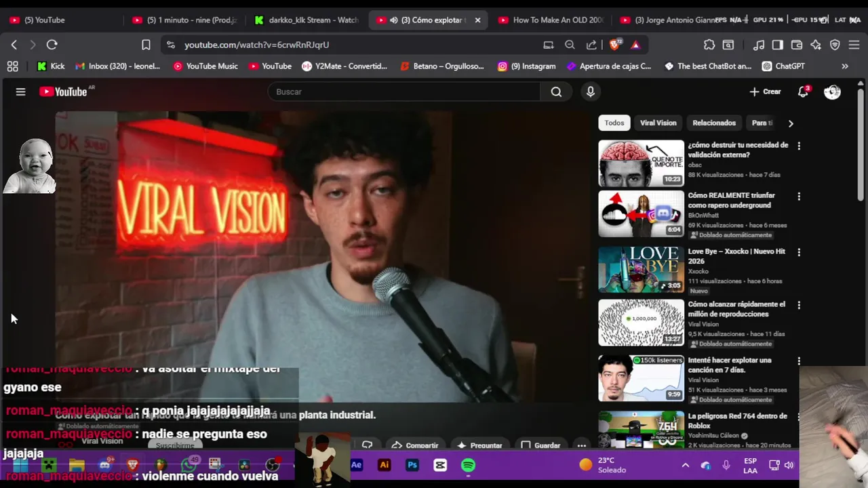Launch Photoshop from the taskbar
The image size is (868, 488).
(412, 465)
